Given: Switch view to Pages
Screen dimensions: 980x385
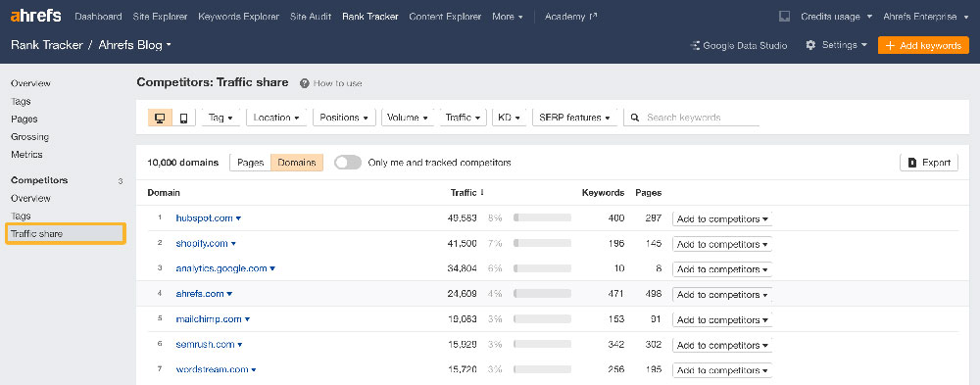Looking at the screenshot, I should pos(250,163).
